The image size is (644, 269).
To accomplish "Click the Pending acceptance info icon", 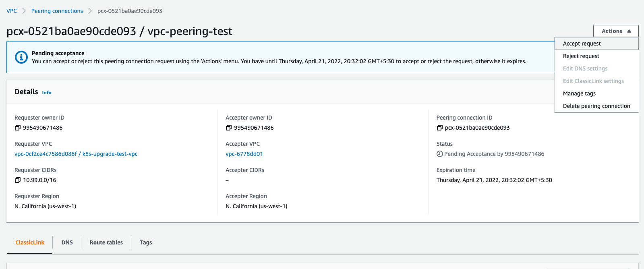I will pos(21,57).
